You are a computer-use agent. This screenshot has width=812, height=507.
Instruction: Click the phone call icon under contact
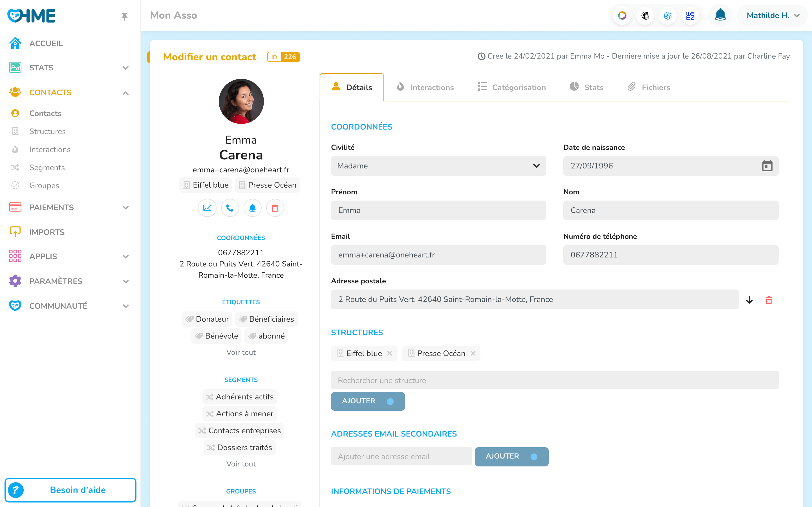coord(230,208)
